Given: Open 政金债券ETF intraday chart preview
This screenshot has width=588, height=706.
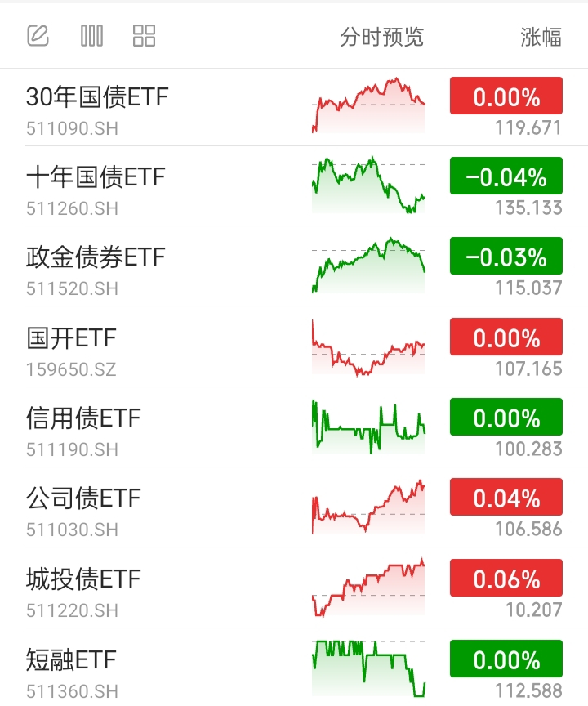Looking at the screenshot, I should coord(368,266).
